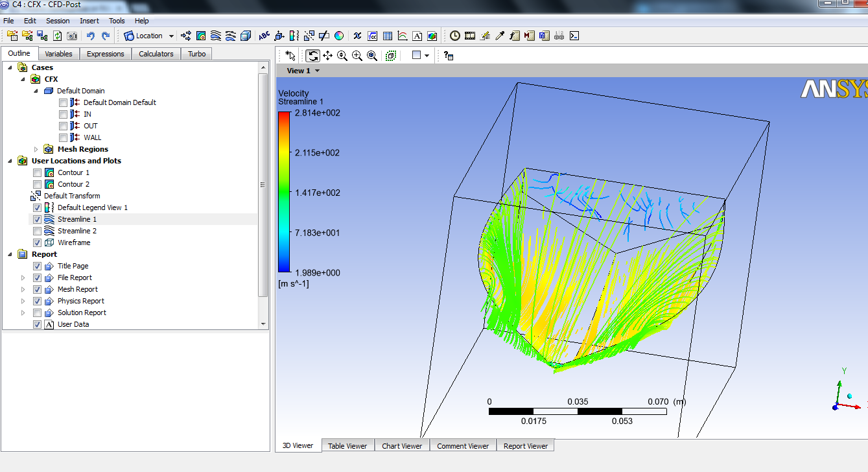Toggle the IN boundary checkbox
This screenshot has height=472, width=868.
tap(63, 114)
